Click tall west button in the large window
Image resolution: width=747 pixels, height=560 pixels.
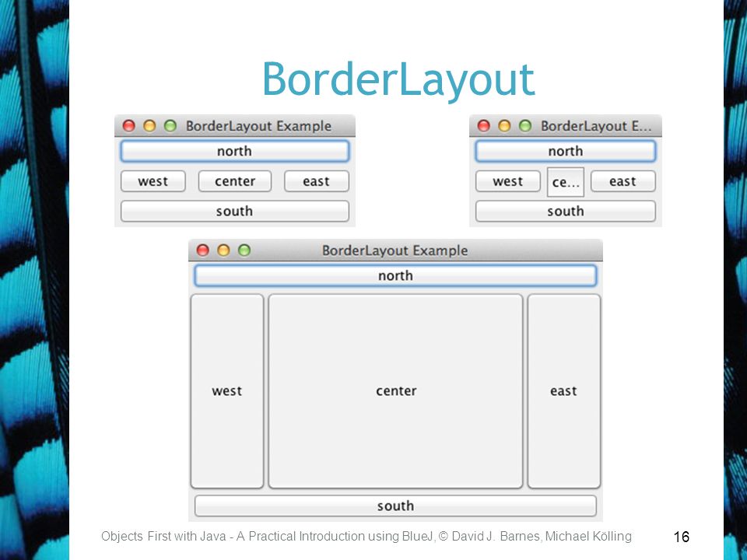(227, 391)
